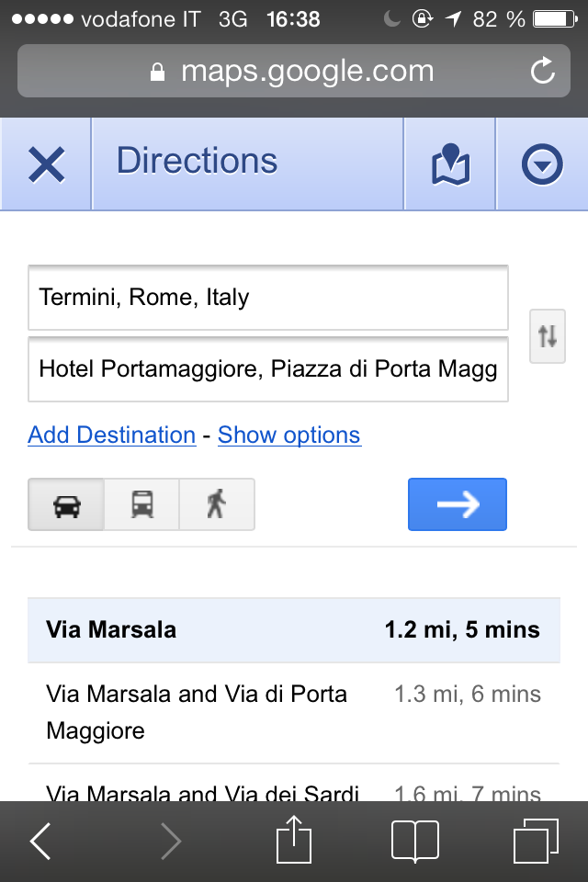
Task: Choose Via Marsala and Via di Porta Maggiore route
Action: 294,713
